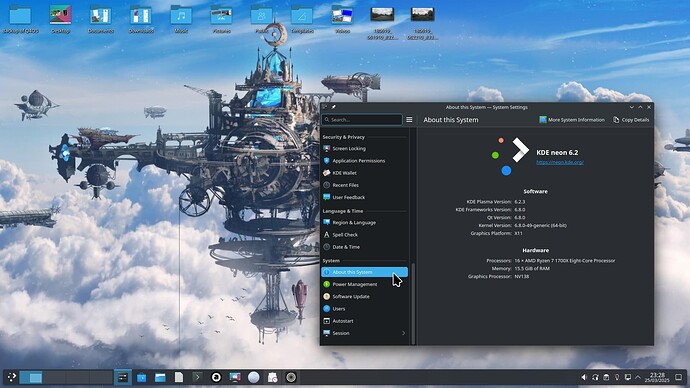Open the Backup of Q4OS desktop folder
Viewport: 690px width, 388px height.
tap(20, 20)
